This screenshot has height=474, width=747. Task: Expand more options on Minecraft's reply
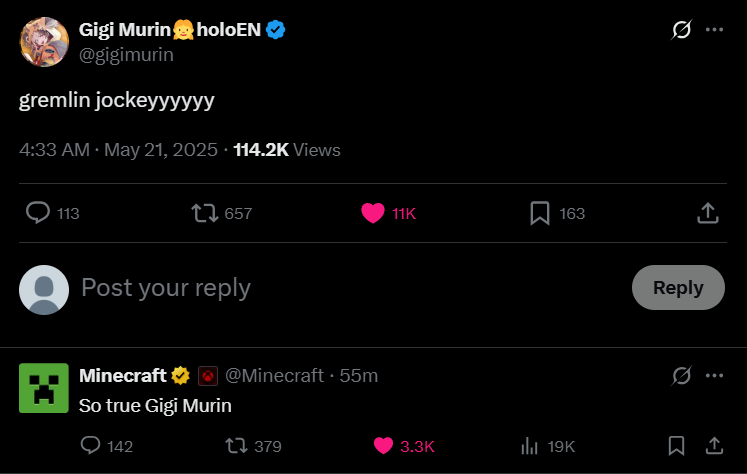[714, 376]
